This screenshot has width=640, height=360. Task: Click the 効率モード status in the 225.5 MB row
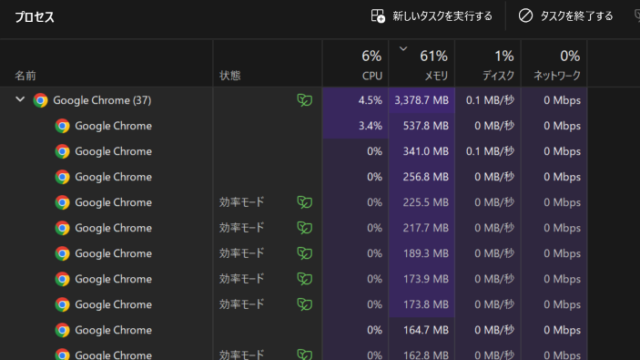pos(242,202)
